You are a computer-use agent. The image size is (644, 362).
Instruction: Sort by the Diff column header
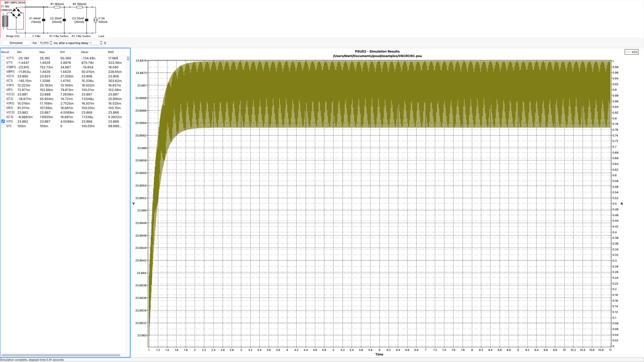point(69,52)
